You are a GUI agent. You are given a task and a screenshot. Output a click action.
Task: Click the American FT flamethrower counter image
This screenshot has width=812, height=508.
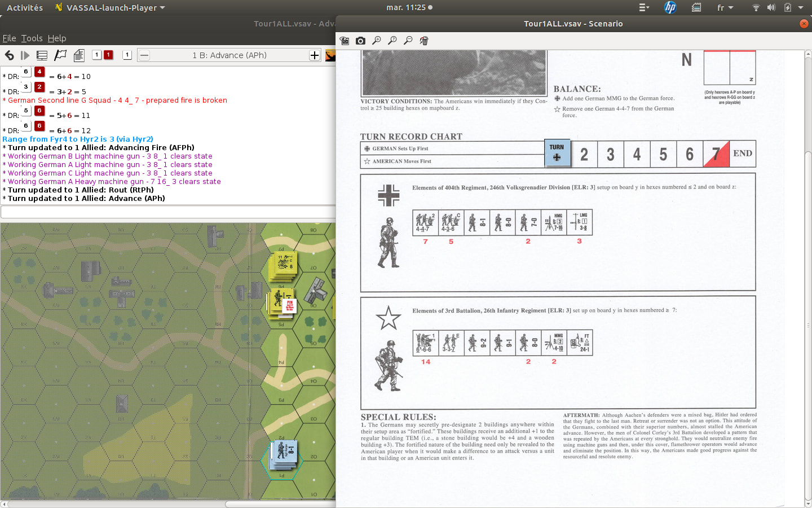580,343
